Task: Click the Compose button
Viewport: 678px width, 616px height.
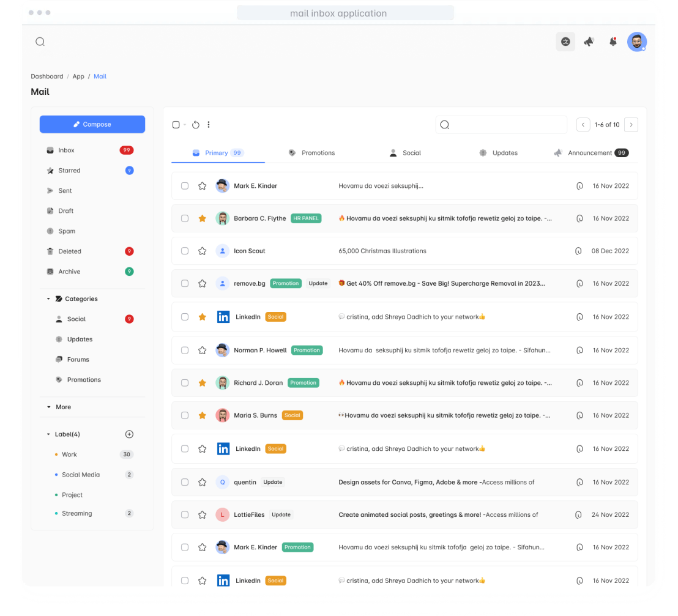Action: 92,124
